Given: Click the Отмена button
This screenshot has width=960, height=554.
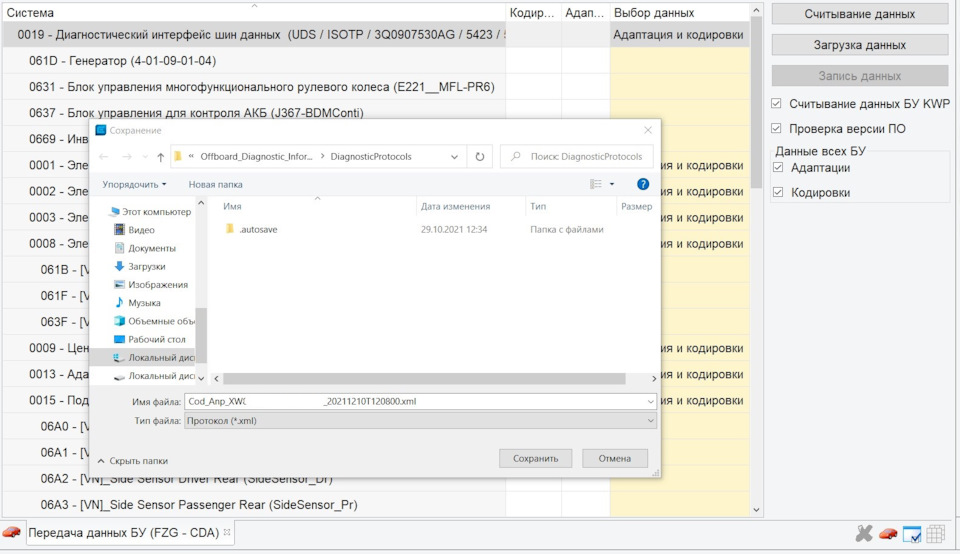Looking at the screenshot, I should [x=615, y=459].
